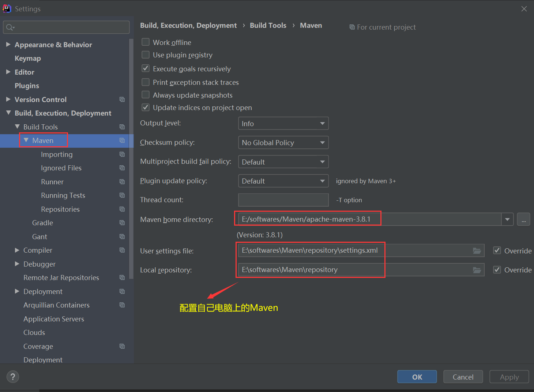Open Multiproject build fail policy dropdown
This screenshot has height=392, width=534.
pyautogui.click(x=283, y=162)
